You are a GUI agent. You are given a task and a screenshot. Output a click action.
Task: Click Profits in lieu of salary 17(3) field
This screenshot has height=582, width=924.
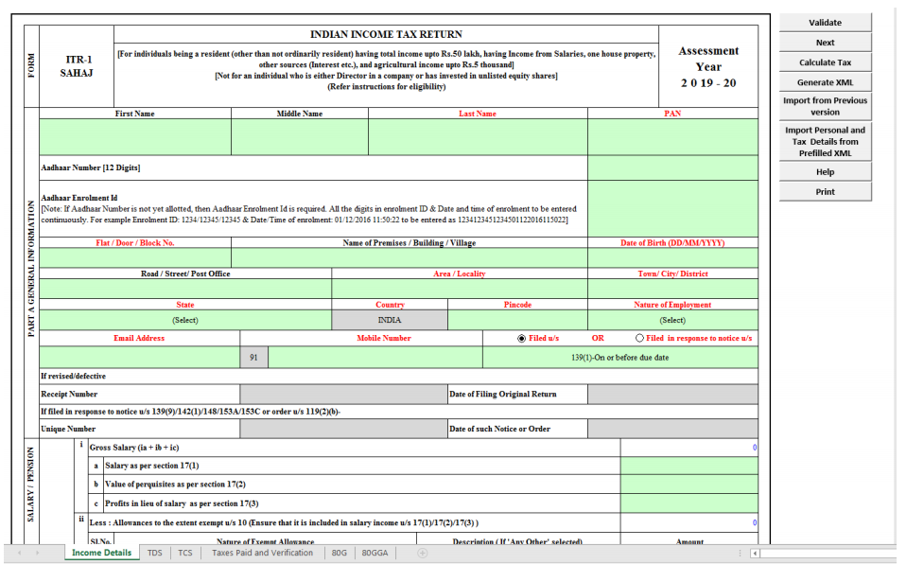click(689, 503)
